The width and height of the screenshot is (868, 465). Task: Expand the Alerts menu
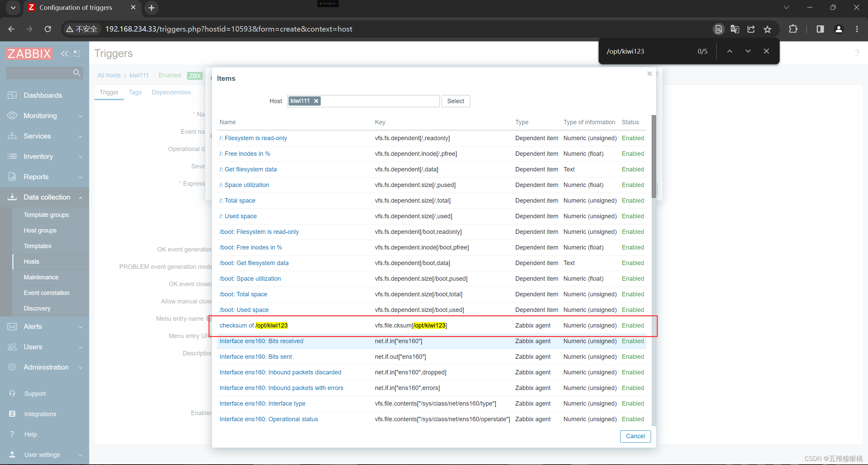coord(44,327)
